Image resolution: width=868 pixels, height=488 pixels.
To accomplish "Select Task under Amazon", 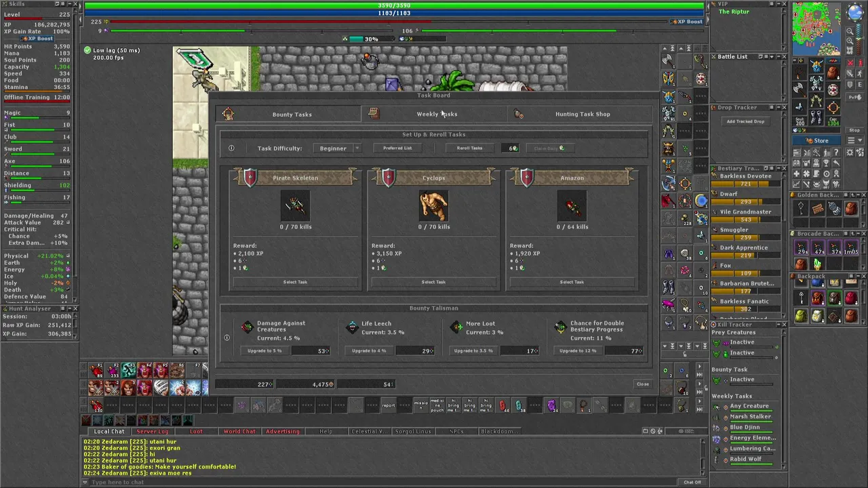I will 572,282.
